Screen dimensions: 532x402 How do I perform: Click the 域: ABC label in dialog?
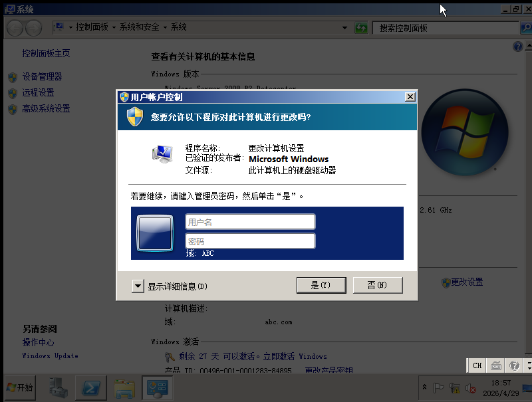coord(200,253)
